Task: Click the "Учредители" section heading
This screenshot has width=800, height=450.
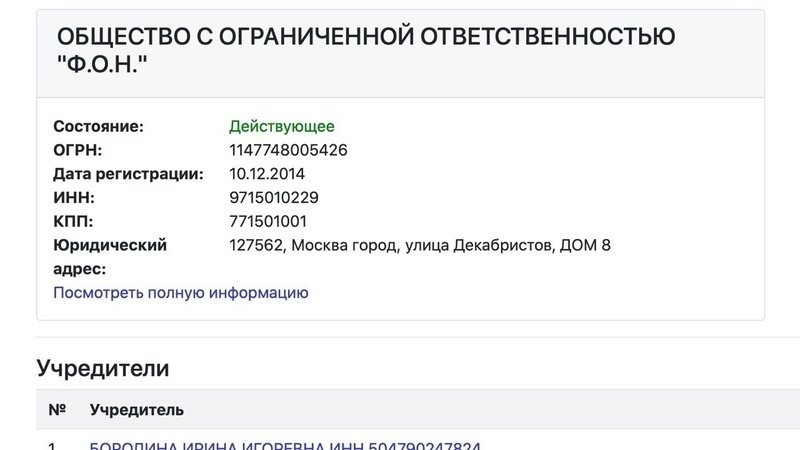Action: click(x=103, y=368)
